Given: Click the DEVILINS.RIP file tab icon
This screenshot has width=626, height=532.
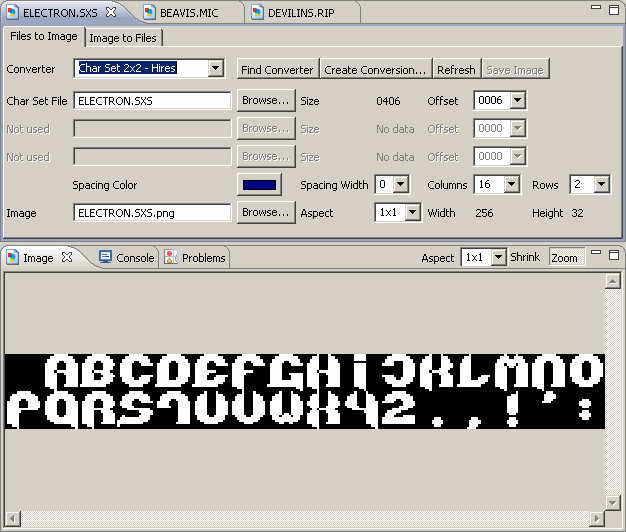Looking at the screenshot, I should coord(257,13).
